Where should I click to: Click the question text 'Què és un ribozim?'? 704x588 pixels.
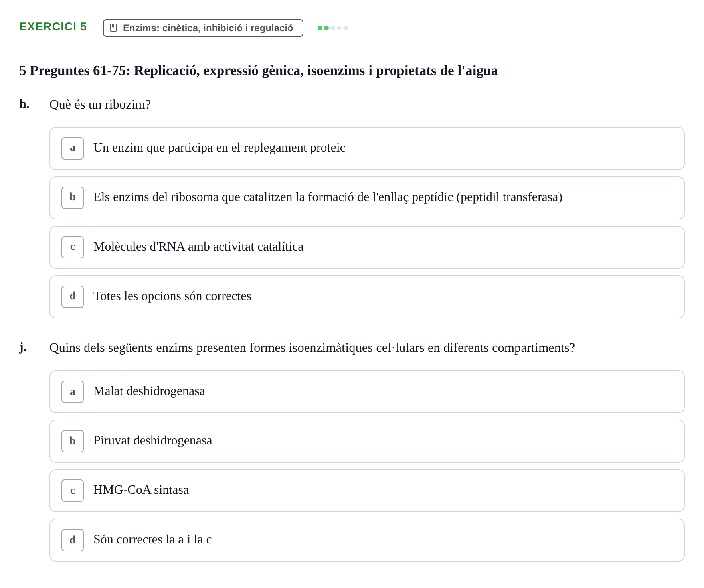[x=100, y=105]
